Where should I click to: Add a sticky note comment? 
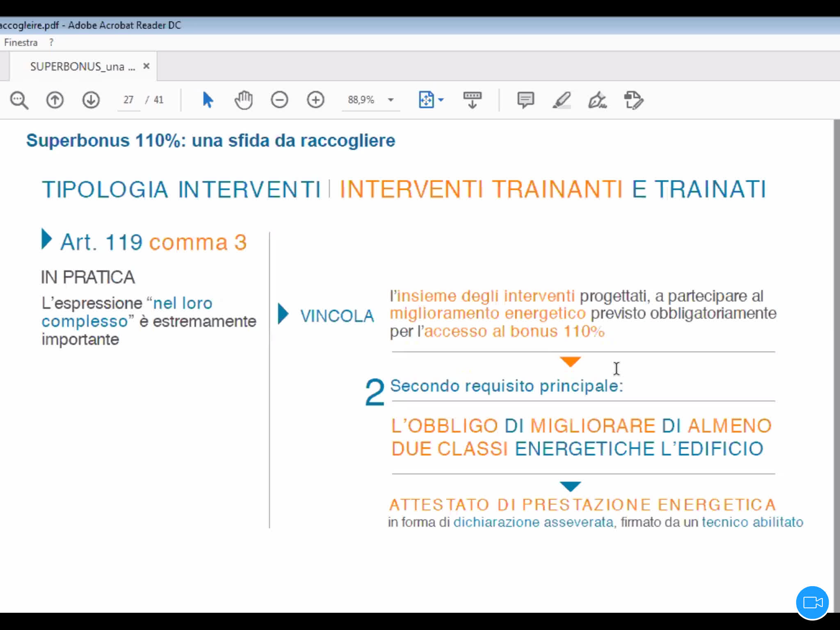pyautogui.click(x=525, y=100)
